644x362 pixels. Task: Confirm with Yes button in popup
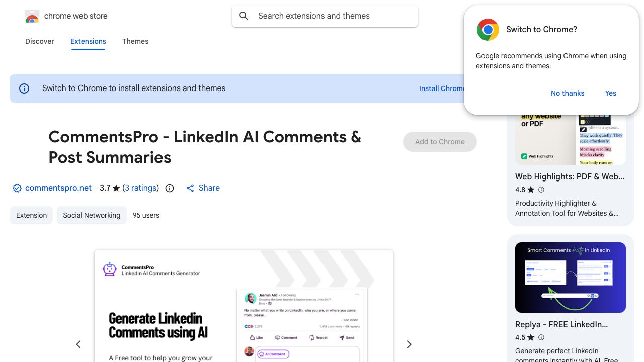pyautogui.click(x=611, y=93)
